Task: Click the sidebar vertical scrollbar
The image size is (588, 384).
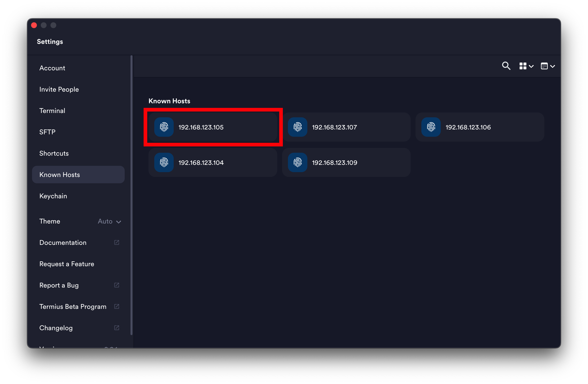Action: pos(131,195)
